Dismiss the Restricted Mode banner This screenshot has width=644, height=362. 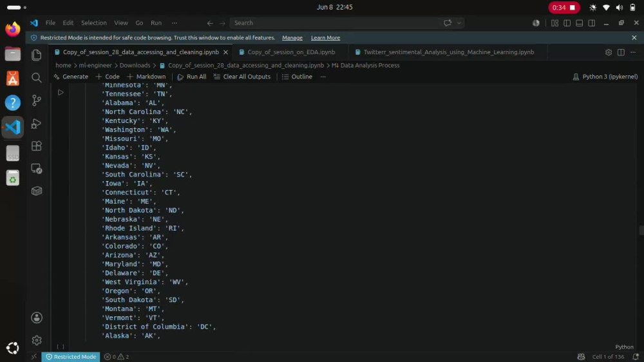coord(634,38)
